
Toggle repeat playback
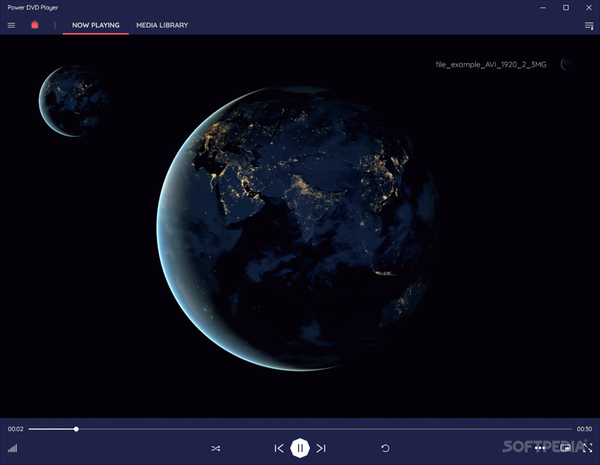click(x=385, y=448)
